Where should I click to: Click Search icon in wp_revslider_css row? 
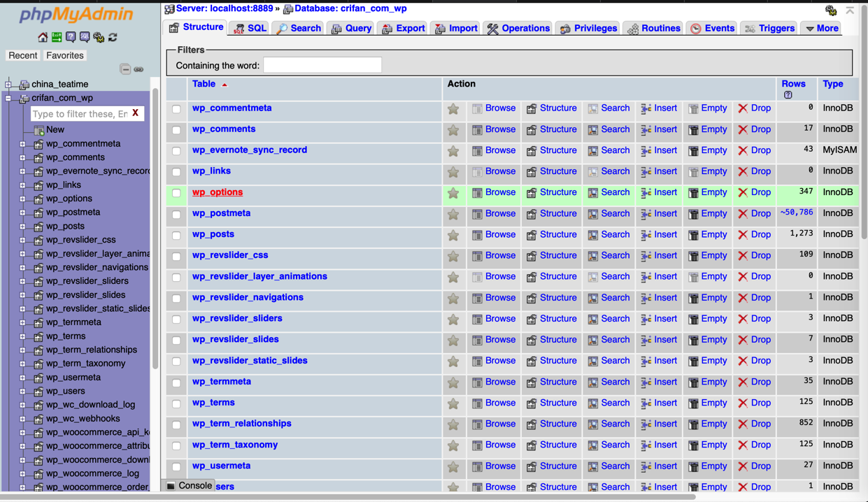pos(593,256)
